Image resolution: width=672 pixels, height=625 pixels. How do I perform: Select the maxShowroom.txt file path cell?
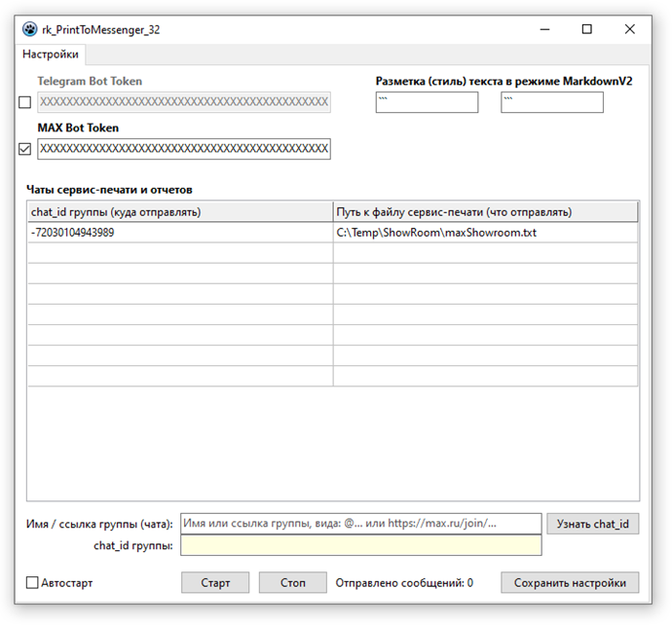coord(485,233)
